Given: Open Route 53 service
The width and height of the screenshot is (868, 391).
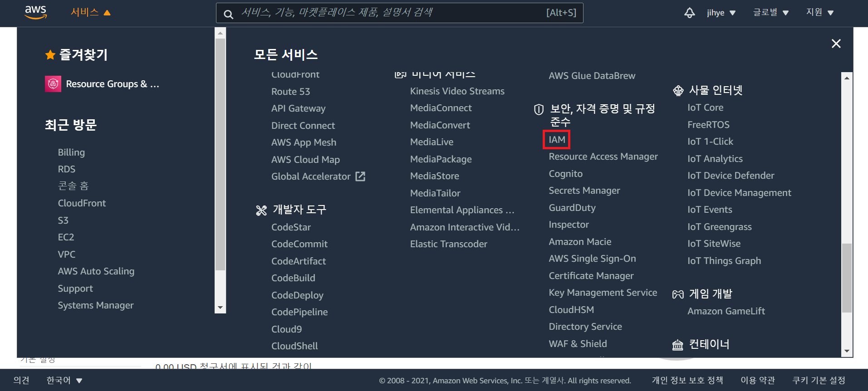Looking at the screenshot, I should point(290,92).
